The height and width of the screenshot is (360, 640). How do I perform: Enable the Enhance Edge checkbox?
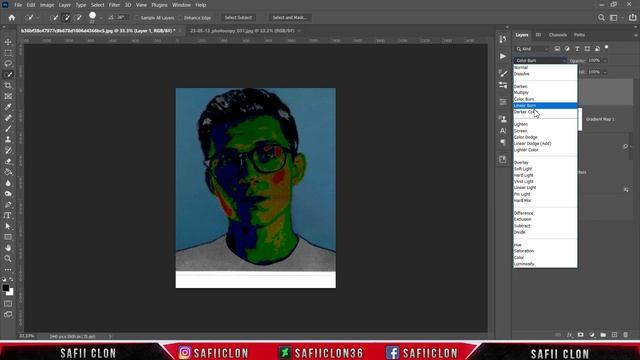click(x=180, y=18)
